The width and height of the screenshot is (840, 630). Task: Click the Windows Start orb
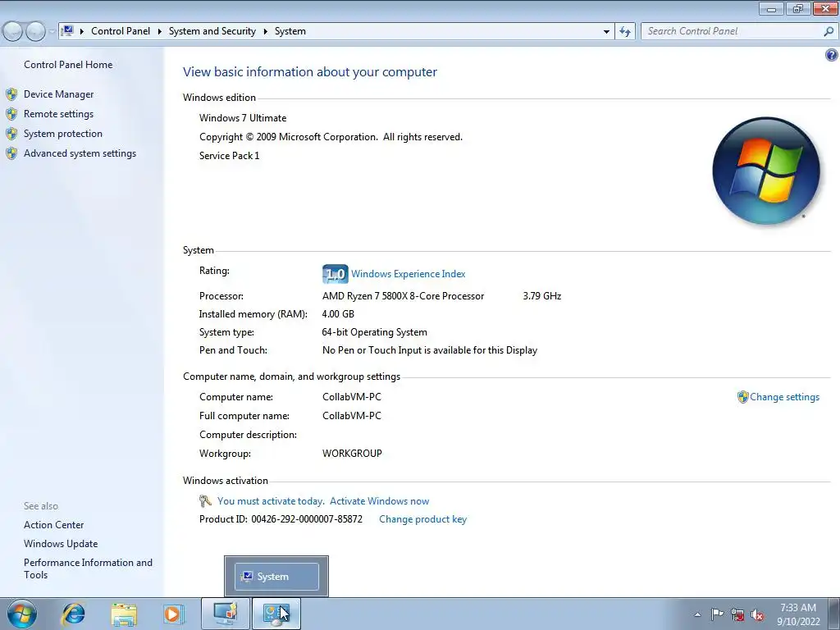(x=22, y=614)
